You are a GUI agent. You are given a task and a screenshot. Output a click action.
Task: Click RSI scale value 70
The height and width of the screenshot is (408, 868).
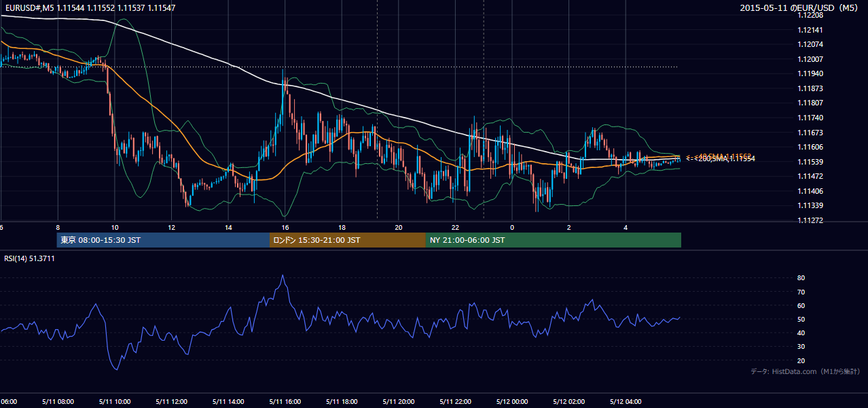[801, 292]
